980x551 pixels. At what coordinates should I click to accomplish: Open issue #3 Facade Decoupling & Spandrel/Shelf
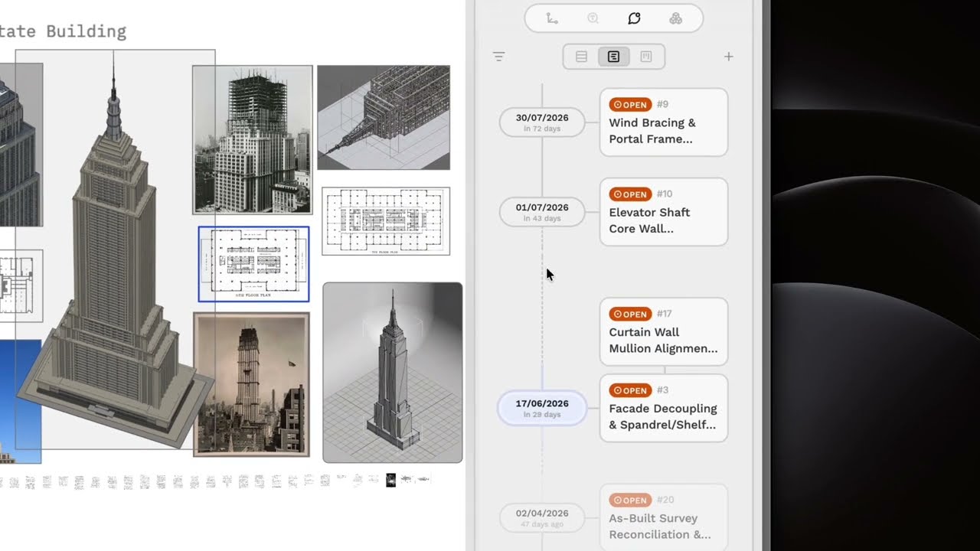pyautogui.click(x=664, y=408)
